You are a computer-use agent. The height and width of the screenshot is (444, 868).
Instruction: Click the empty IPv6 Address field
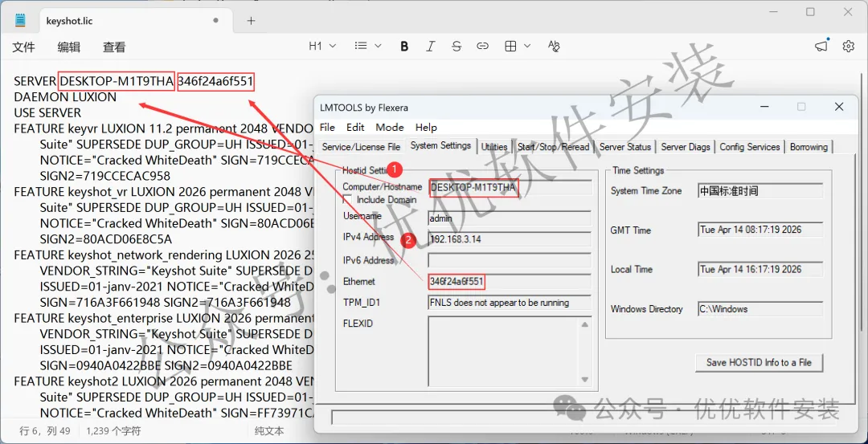(510, 260)
